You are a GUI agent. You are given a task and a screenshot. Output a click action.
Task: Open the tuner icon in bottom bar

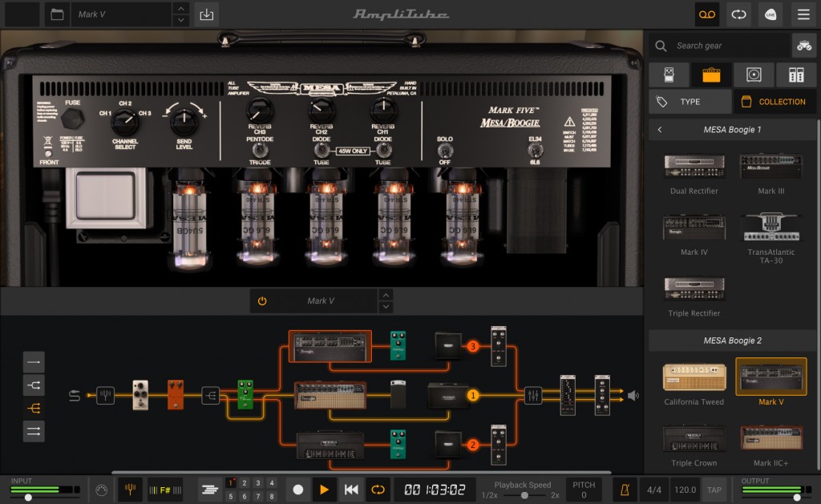(130, 490)
